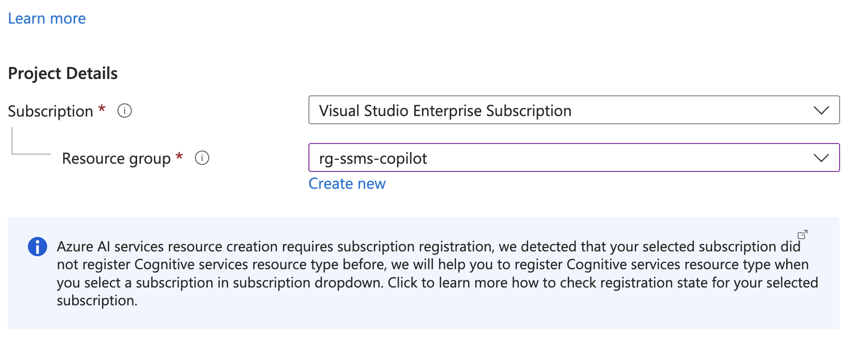Click the Subscription info icon
Screen dimensions: 868x340
pyautogui.click(x=124, y=110)
